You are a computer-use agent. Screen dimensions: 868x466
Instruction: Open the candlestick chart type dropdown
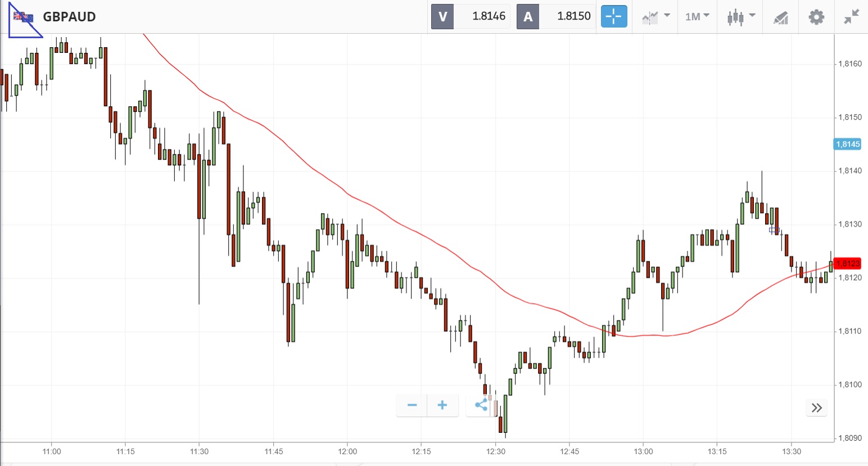(741, 17)
